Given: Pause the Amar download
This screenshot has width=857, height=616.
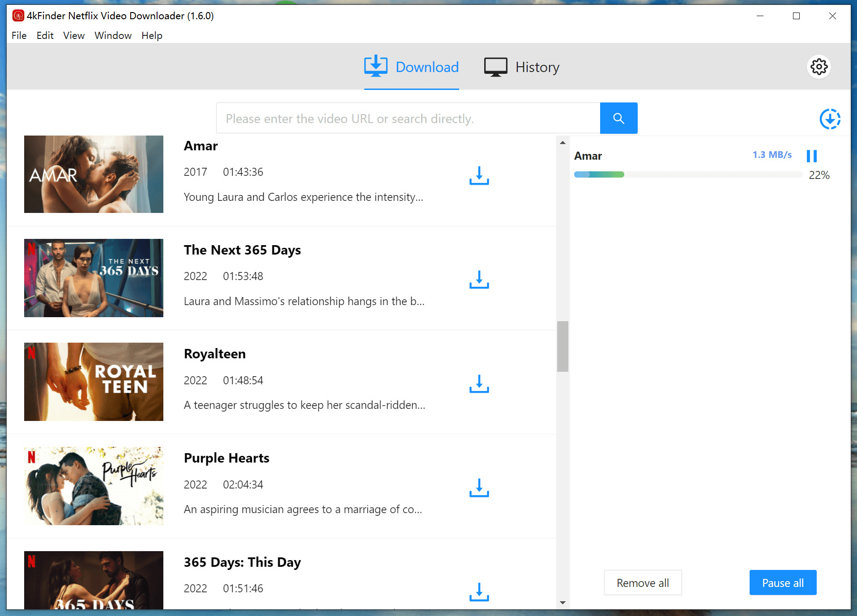Looking at the screenshot, I should pos(812,156).
